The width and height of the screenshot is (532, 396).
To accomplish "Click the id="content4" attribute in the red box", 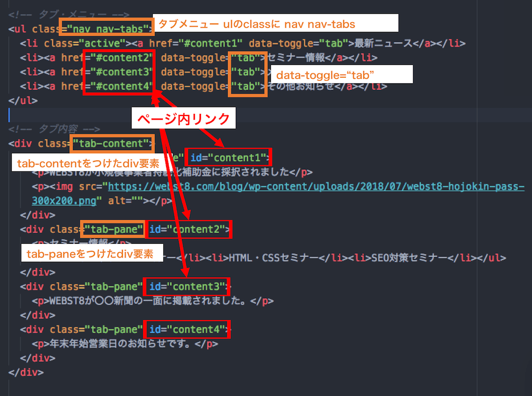I will click(x=187, y=329).
